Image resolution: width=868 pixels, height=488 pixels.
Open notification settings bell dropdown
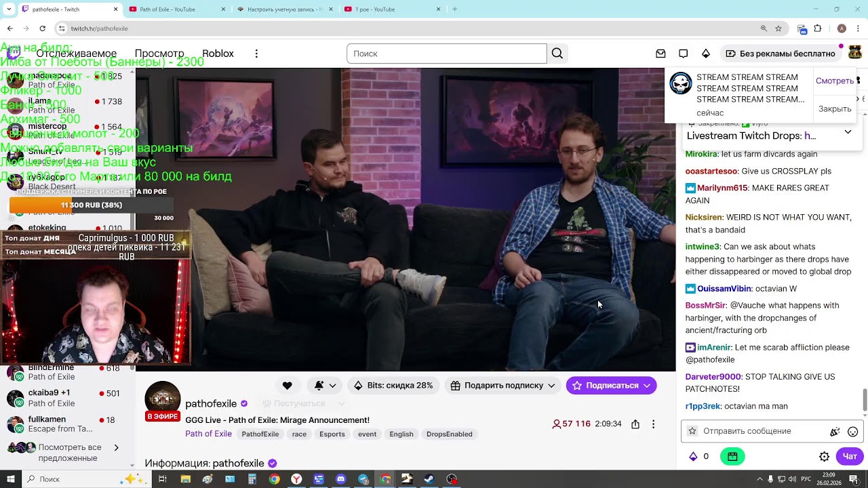point(325,386)
